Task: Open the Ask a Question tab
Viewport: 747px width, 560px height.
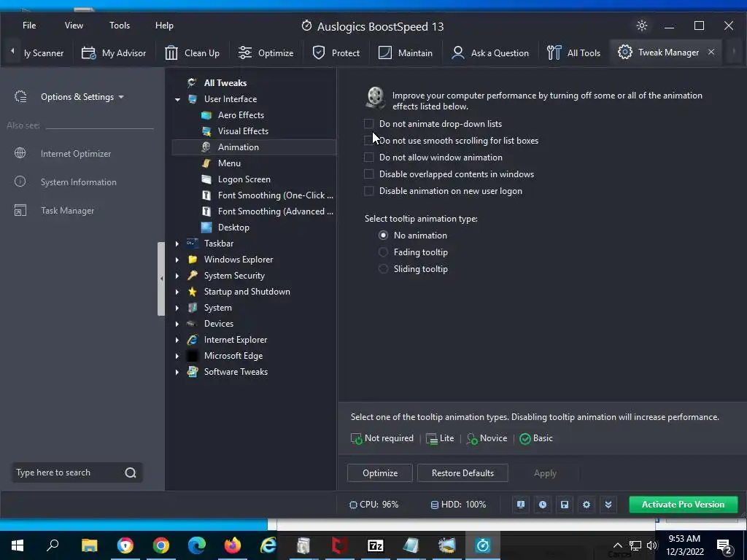Action: (490, 52)
